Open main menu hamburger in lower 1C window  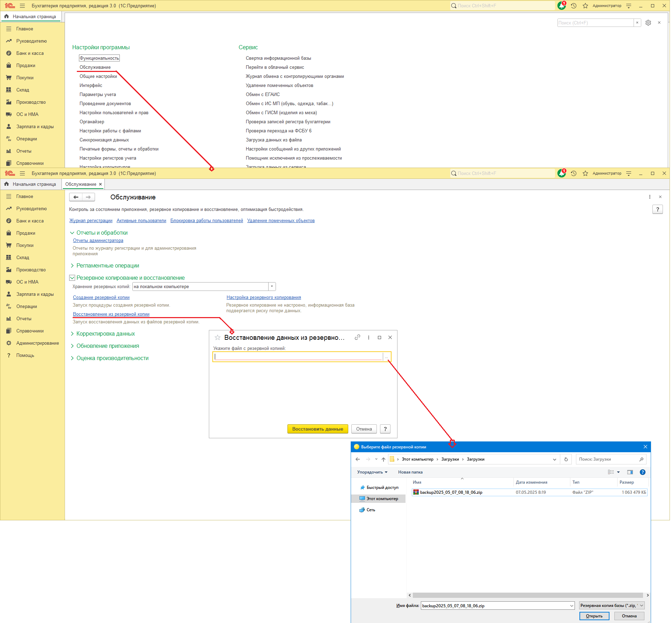22,173
